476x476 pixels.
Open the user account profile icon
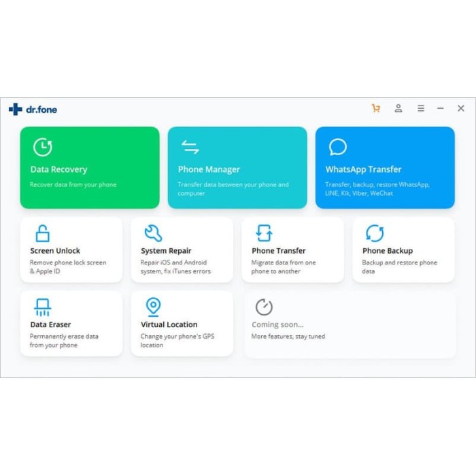(398, 109)
